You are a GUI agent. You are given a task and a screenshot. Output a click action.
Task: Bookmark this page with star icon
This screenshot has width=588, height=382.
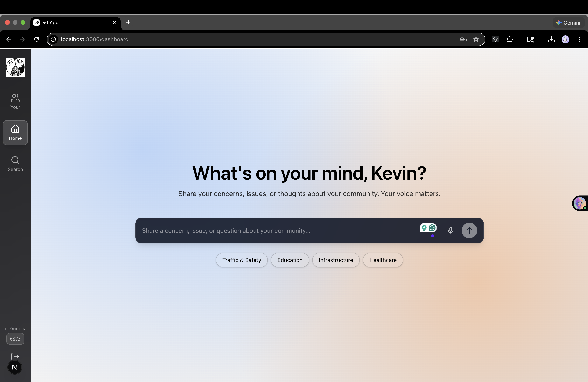pos(476,39)
